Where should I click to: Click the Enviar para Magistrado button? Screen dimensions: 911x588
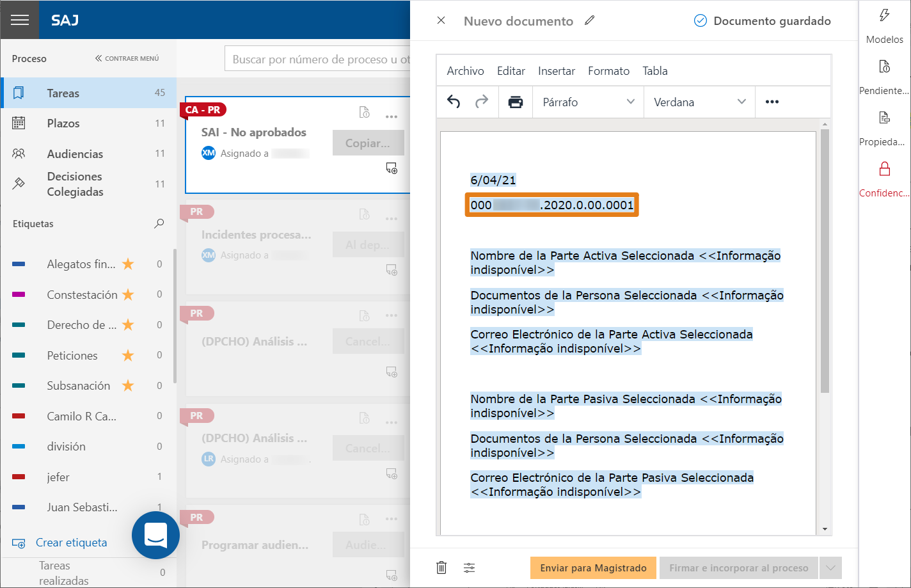coord(593,568)
